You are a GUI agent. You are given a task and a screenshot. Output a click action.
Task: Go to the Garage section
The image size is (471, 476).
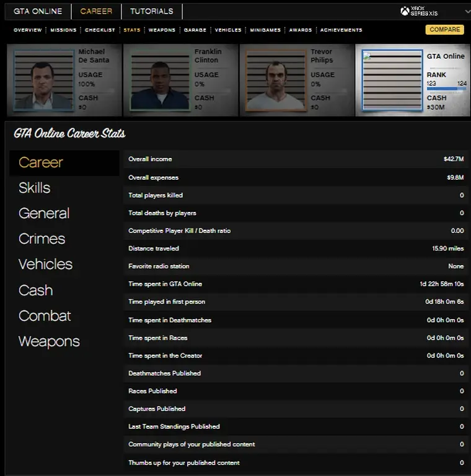click(x=195, y=30)
